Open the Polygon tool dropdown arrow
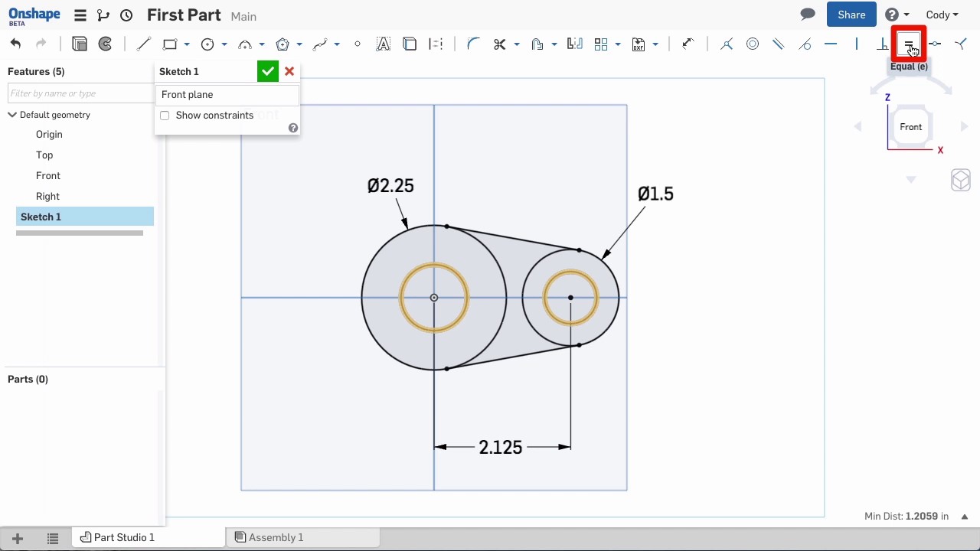980x551 pixels. (x=299, y=44)
